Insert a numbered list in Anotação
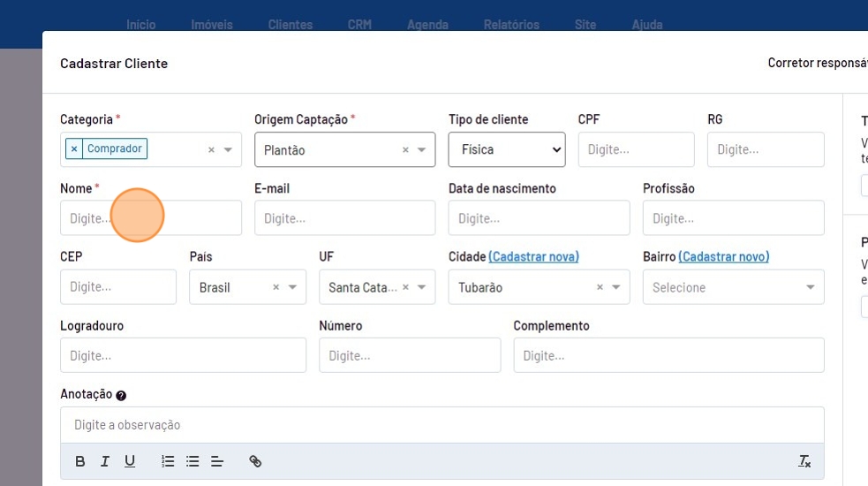Image resolution: width=868 pixels, height=486 pixels. pos(168,461)
